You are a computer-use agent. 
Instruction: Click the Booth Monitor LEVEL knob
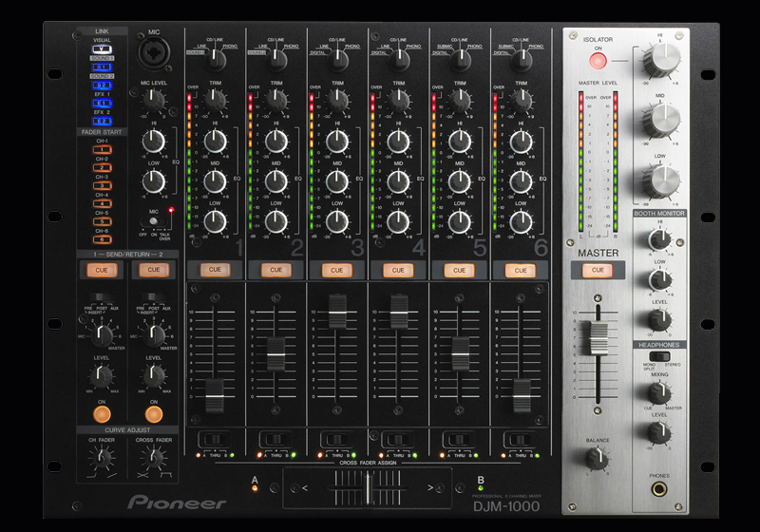click(x=659, y=320)
